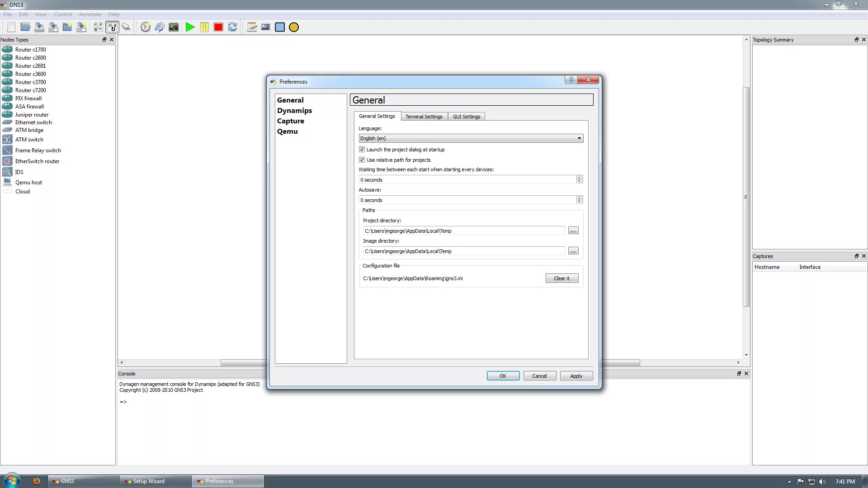Select Router c1700 node type
Image resolution: width=868 pixels, height=488 pixels.
click(30, 50)
